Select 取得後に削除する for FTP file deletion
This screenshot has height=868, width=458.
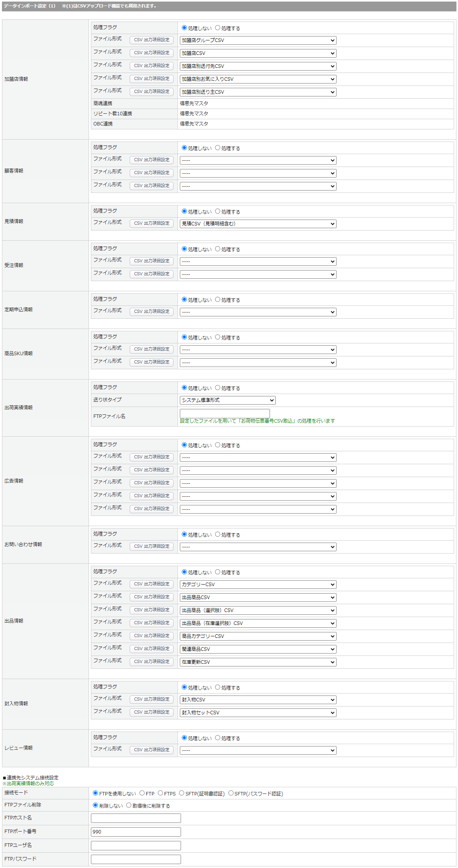point(129,805)
